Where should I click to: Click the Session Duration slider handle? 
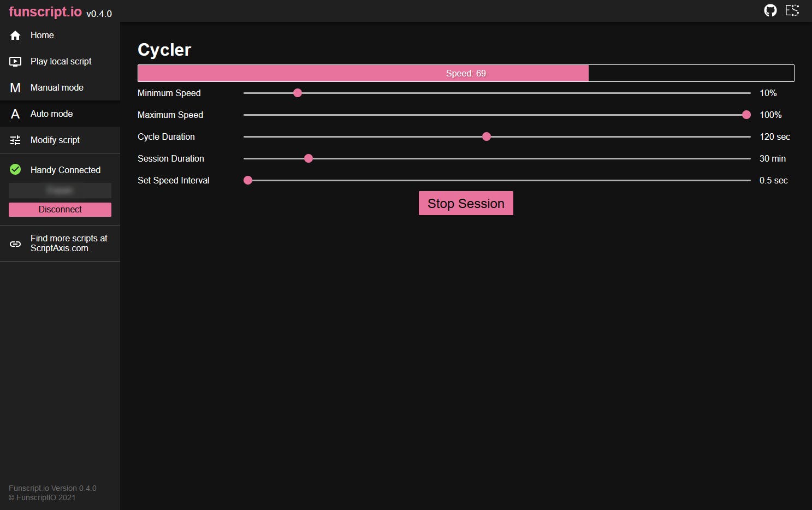click(309, 158)
